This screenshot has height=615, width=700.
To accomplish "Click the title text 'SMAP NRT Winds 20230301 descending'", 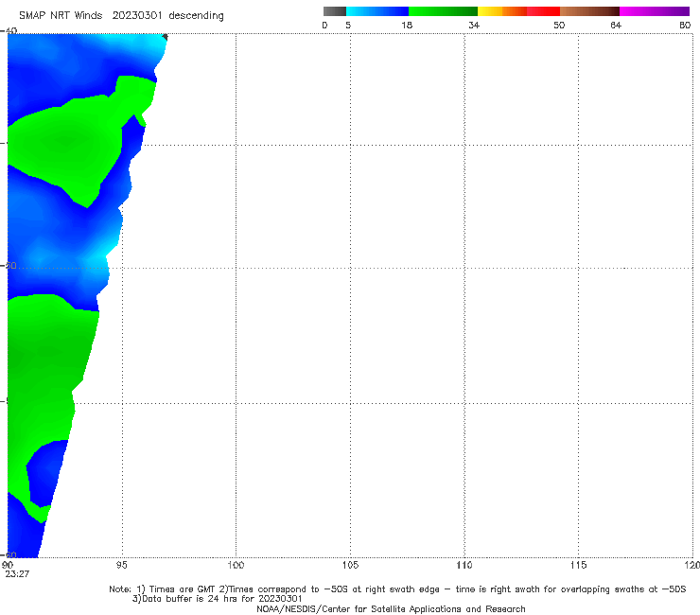I will coord(121,16).
